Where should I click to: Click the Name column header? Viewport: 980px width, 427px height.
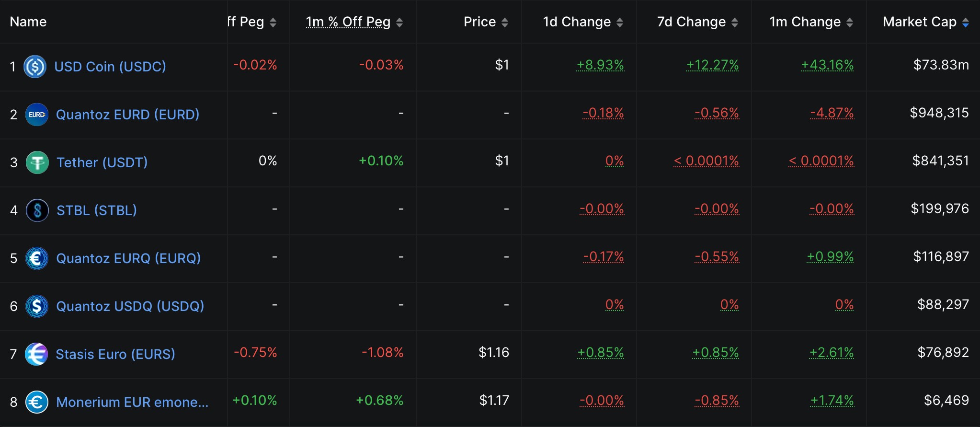28,22
